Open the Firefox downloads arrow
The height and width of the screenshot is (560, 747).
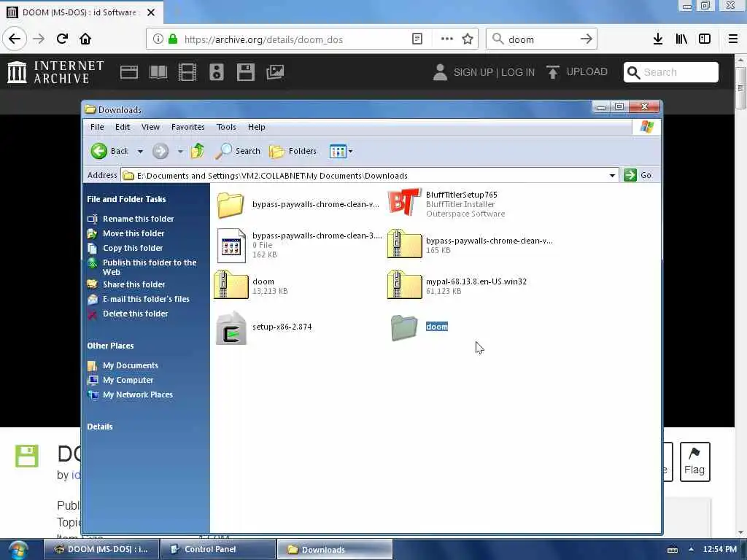(658, 39)
